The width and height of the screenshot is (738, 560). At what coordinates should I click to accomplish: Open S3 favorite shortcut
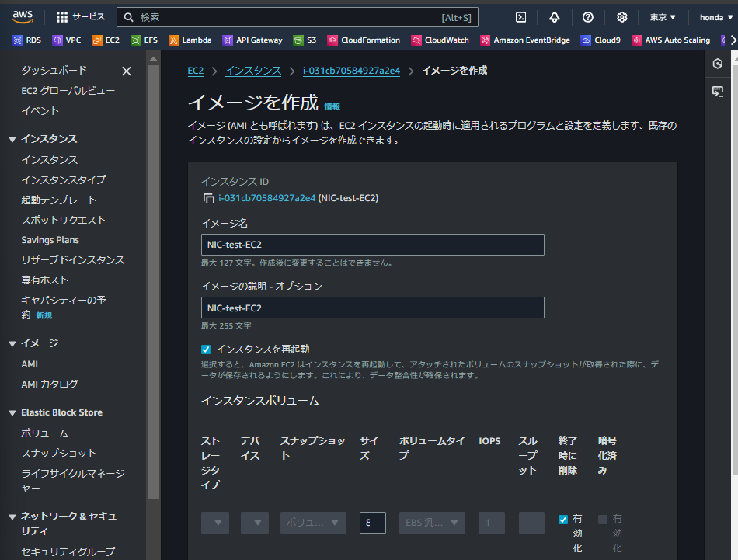click(305, 40)
